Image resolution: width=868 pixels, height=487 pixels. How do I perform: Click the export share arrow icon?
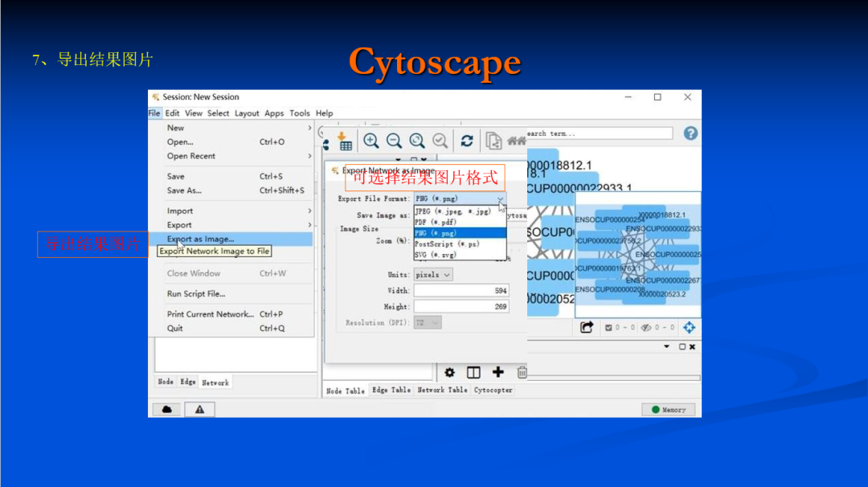(587, 327)
